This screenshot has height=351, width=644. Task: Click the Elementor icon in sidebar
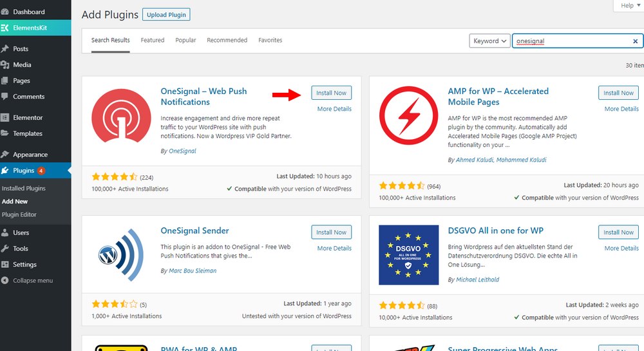coord(5,117)
